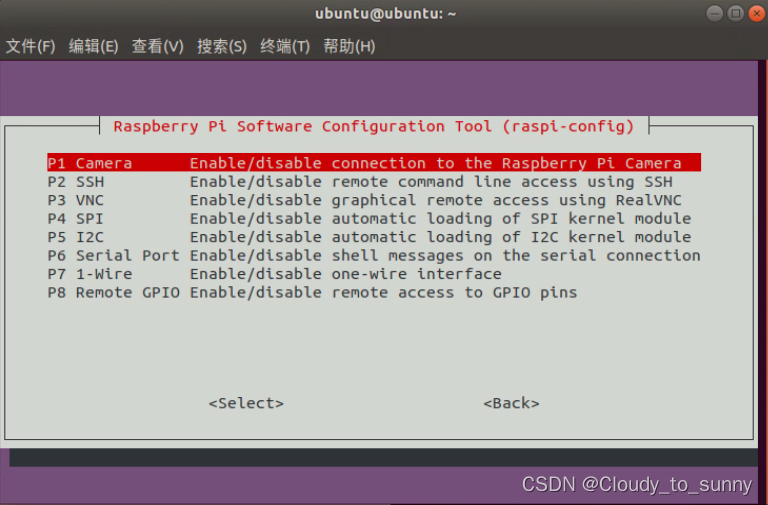Select the P7 1-Wire option
Screen dimensions: 768x505
point(374,274)
